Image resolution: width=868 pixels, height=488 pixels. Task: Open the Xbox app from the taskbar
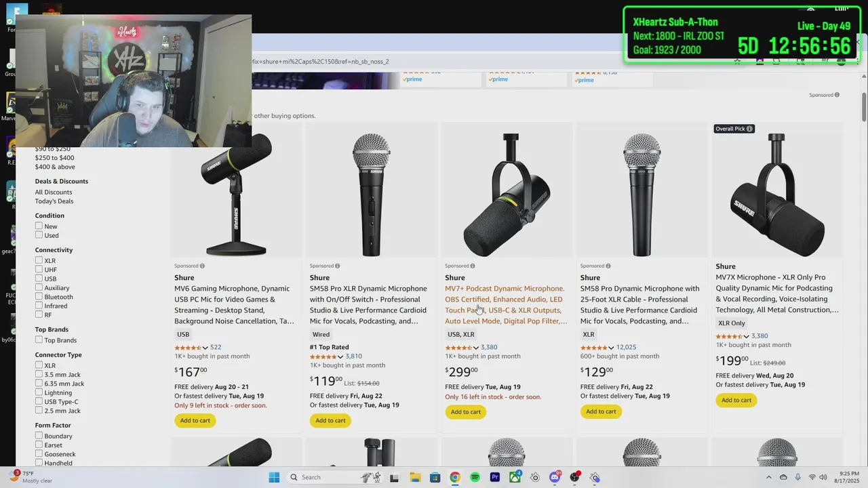pos(515,477)
